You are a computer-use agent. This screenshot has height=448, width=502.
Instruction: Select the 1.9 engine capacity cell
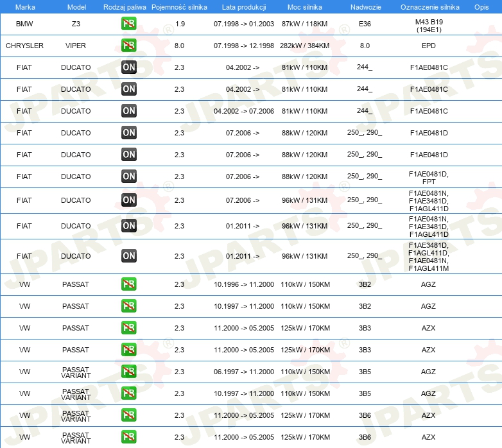click(x=180, y=24)
